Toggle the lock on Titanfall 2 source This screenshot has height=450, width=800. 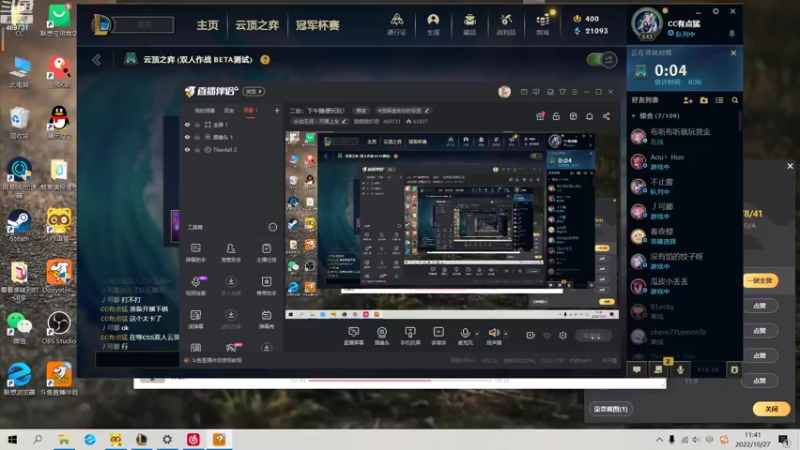click(197, 149)
